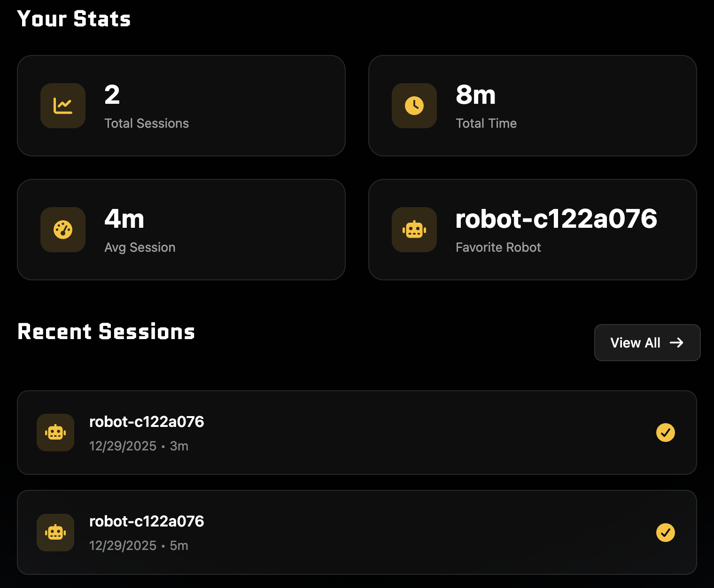The image size is (714, 588).
Task: Click the Favorite Robot icon
Action: point(414,230)
